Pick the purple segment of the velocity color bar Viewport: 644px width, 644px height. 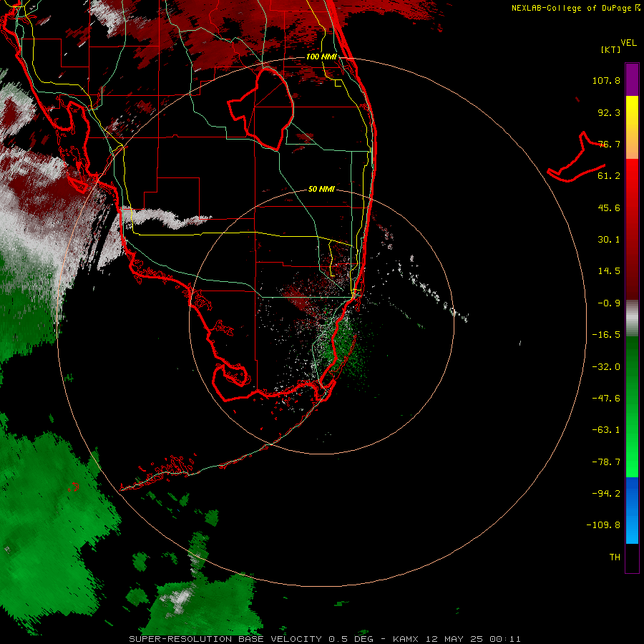point(632,79)
